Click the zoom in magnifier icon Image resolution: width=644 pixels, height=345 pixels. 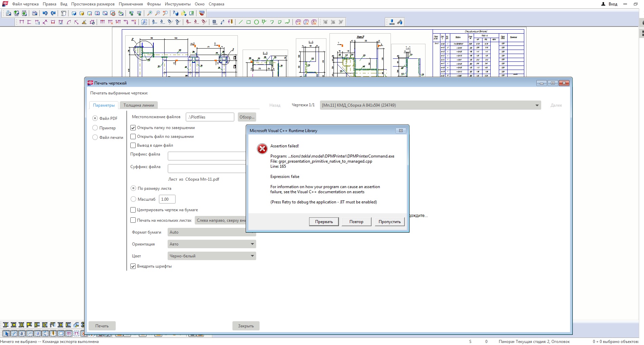[150, 13]
